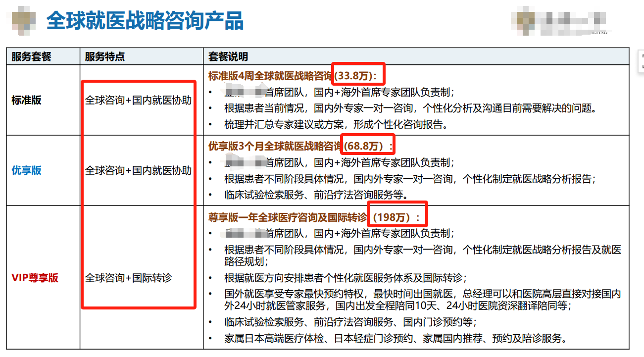The image size is (644, 357).
Task: Select the 服务特点 column header
Action: pyautogui.click(x=104, y=56)
